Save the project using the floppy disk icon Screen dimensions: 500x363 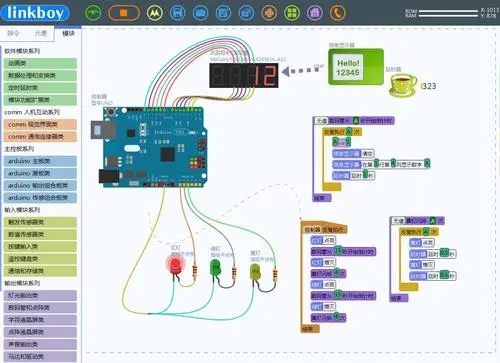(x=178, y=13)
